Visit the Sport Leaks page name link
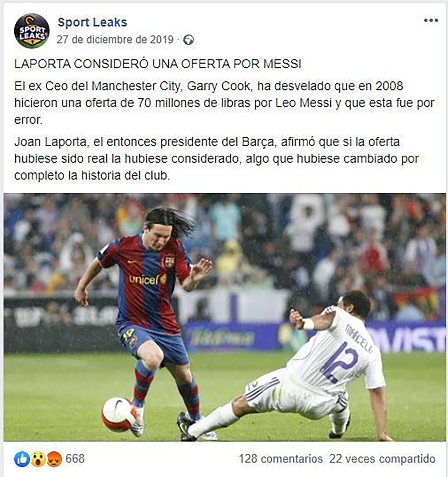The image size is (448, 477). pos(92,22)
